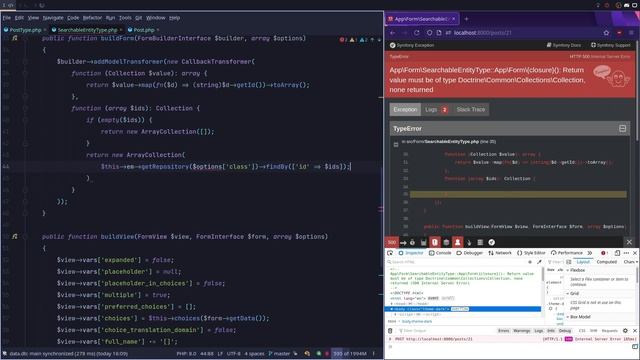640x360 pixels.
Task: Click the red error count indicator in editor
Action: [x=343, y=40]
